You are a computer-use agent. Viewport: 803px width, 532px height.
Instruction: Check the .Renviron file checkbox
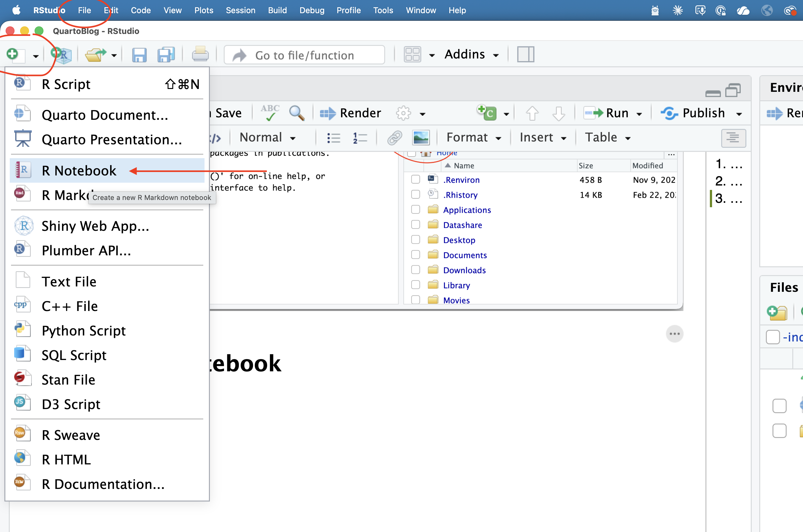[415, 180]
